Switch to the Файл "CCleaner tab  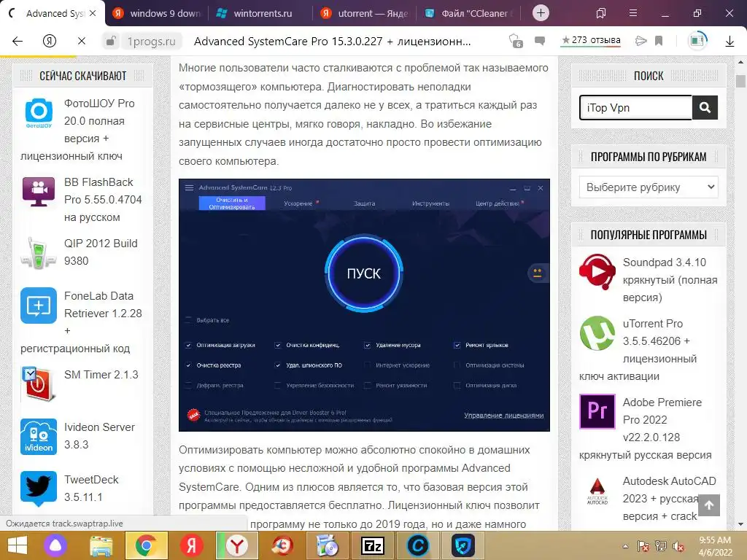[470, 13]
